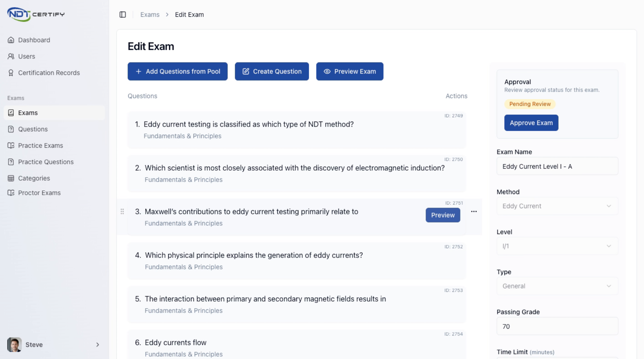Click the Exam Name input field

557,166
